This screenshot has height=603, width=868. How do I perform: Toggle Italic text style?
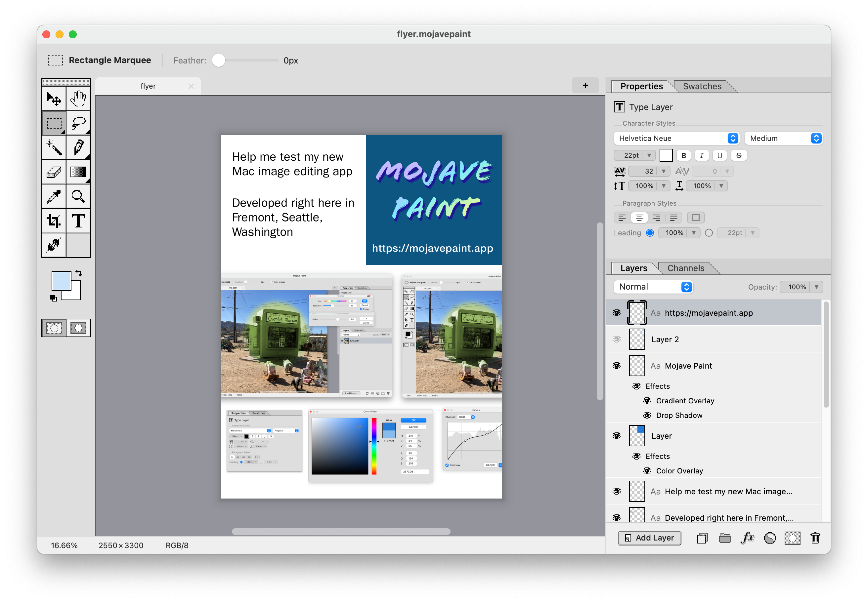click(702, 156)
